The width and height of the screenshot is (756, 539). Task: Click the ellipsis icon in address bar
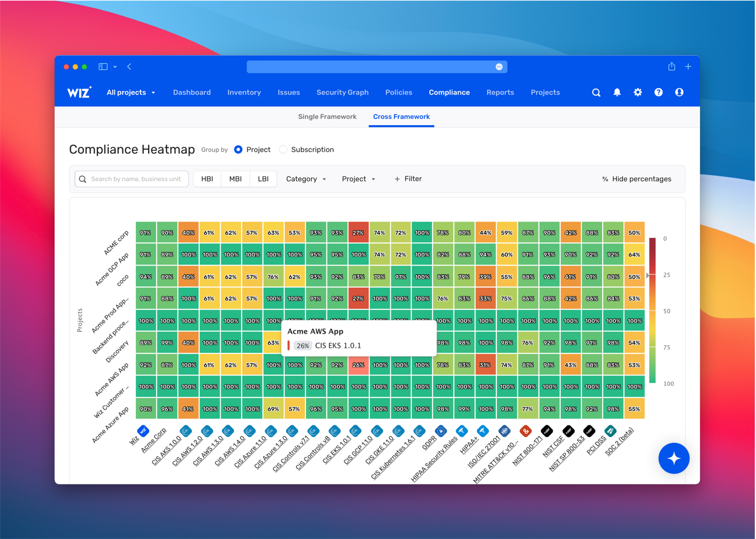tap(499, 67)
